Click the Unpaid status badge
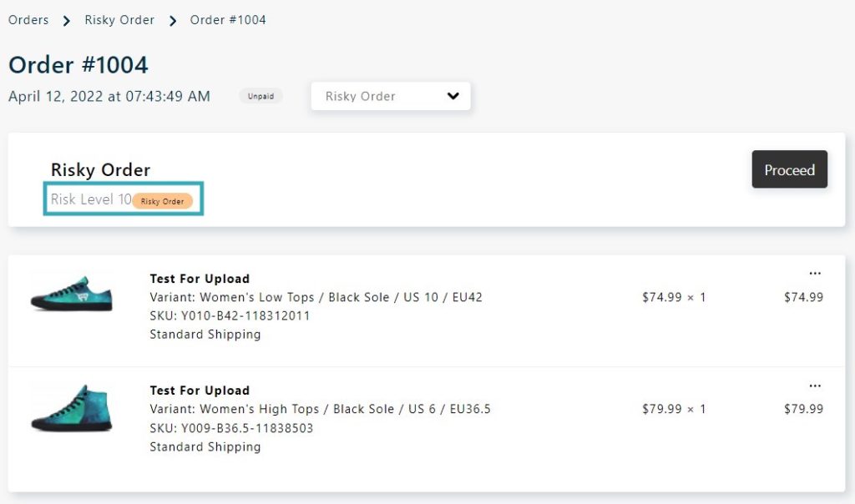 pyautogui.click(x=261, y=97)
